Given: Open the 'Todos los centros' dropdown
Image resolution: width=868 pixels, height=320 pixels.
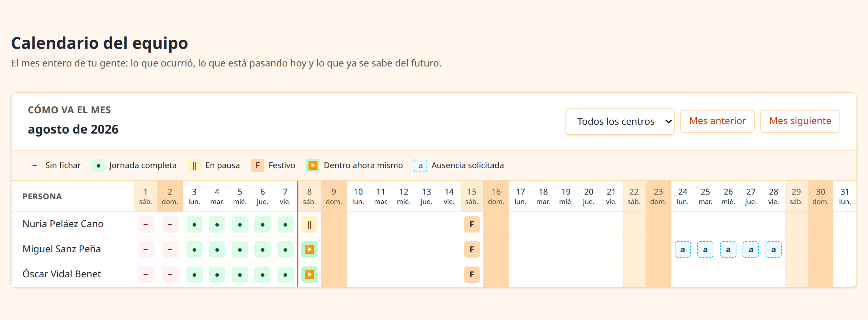Looking at the screenshot, I should pos(620,121).
